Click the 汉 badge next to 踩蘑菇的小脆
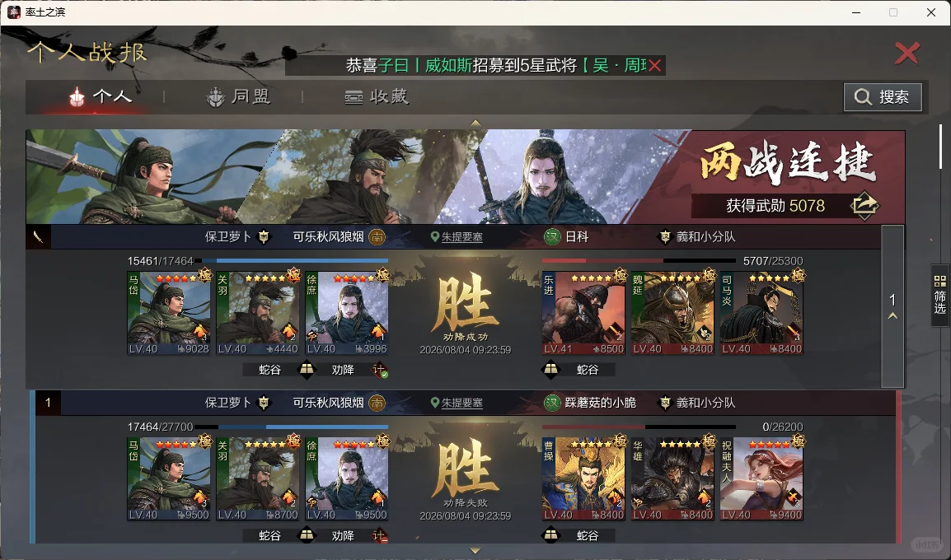Image resolution: width=951 pixels, height=560 pixels. pos(552,403)
